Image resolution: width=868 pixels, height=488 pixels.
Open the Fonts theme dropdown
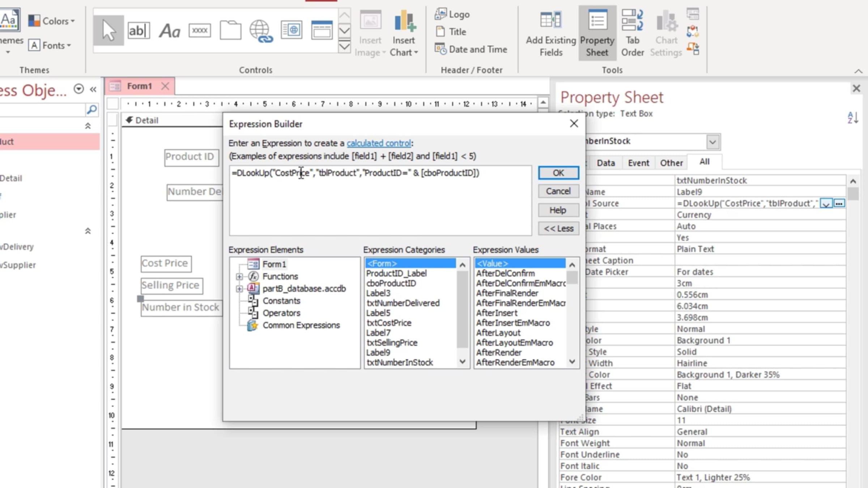point(50,46)
